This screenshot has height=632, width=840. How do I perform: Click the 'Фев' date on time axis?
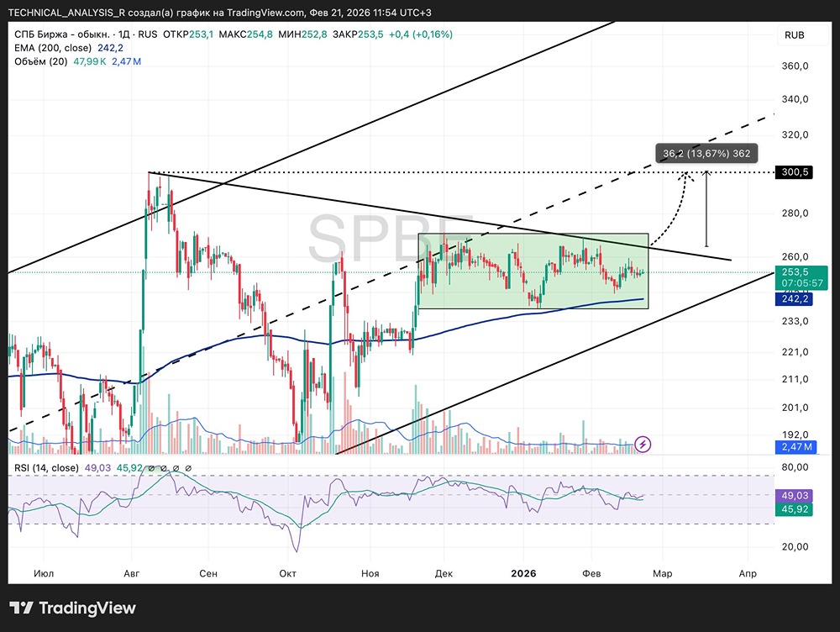591,573
